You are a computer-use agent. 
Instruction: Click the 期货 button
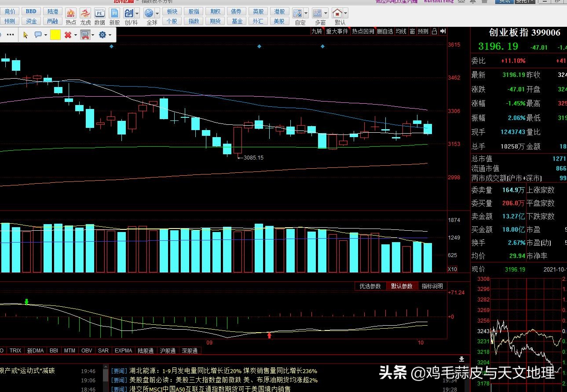pos(215,21)
